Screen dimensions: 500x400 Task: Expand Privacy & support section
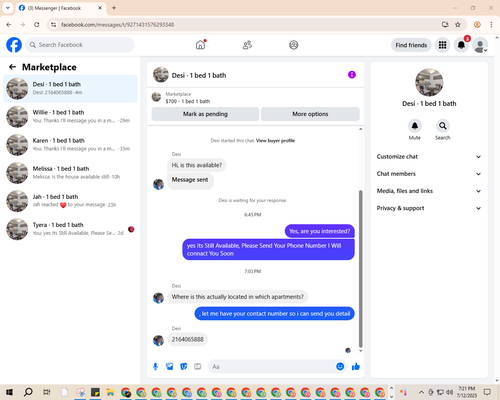[x=429, y=208]
